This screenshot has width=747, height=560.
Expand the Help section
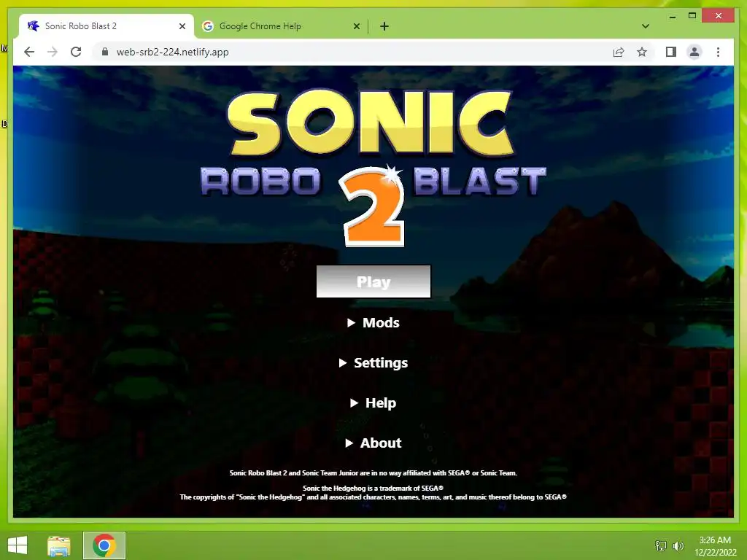[373, 402]
